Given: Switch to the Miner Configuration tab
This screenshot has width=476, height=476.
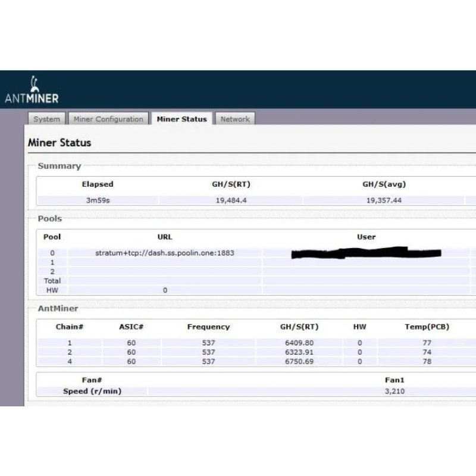Looking at the screenshot, I should (x=108, y=119).
